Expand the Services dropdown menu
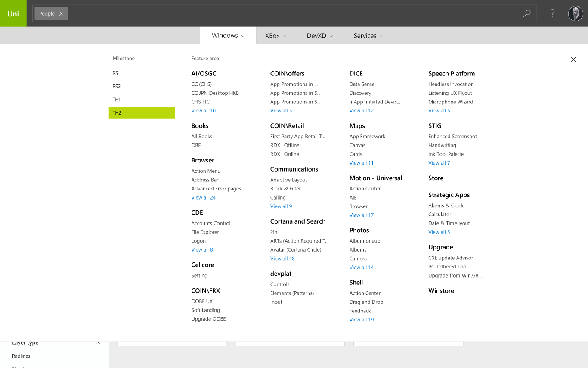Viewport: 588px width, 368px height. [368, 36]
